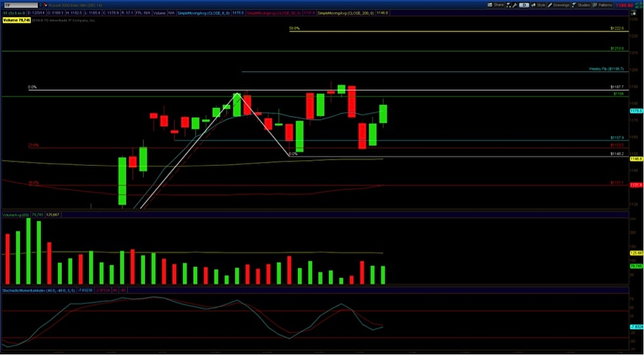Click the 125,667 volume average axis bubble
Image resolution: width=644 pixels, height=355 pixels.
pyautogui.click(x=636, y=253)
